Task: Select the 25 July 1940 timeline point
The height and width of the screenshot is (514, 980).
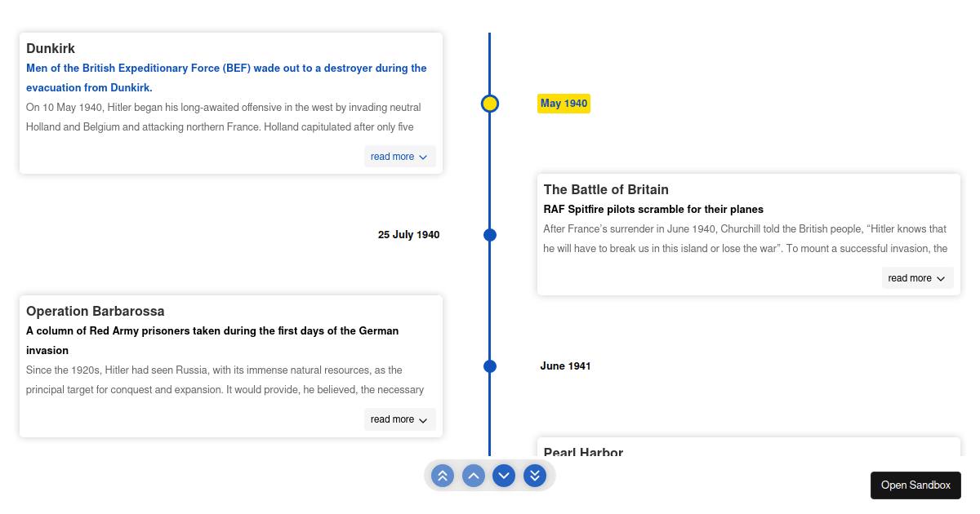Action: click(x=490, y=235)
